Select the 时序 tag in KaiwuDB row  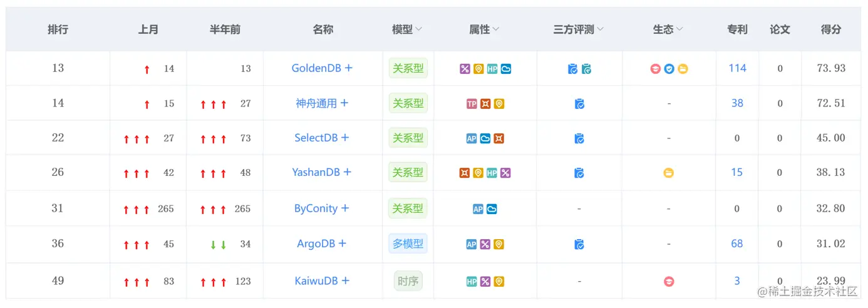click(408, 281)
